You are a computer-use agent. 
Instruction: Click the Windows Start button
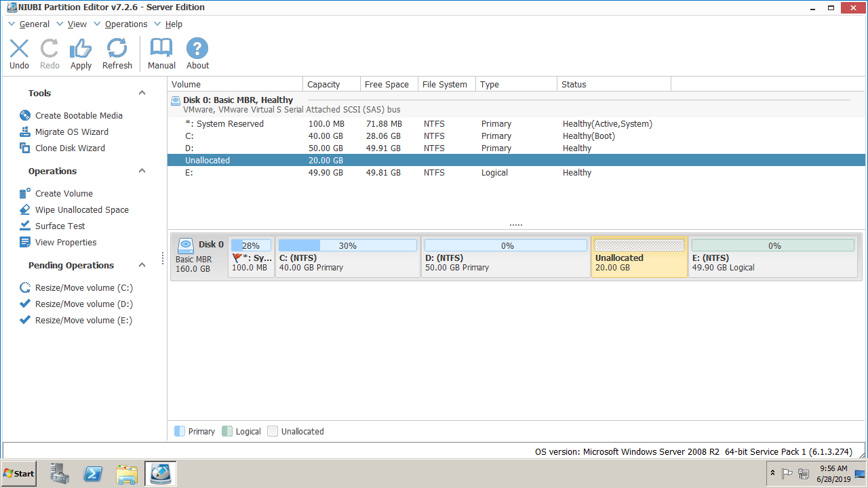click(x=19, y=474)
